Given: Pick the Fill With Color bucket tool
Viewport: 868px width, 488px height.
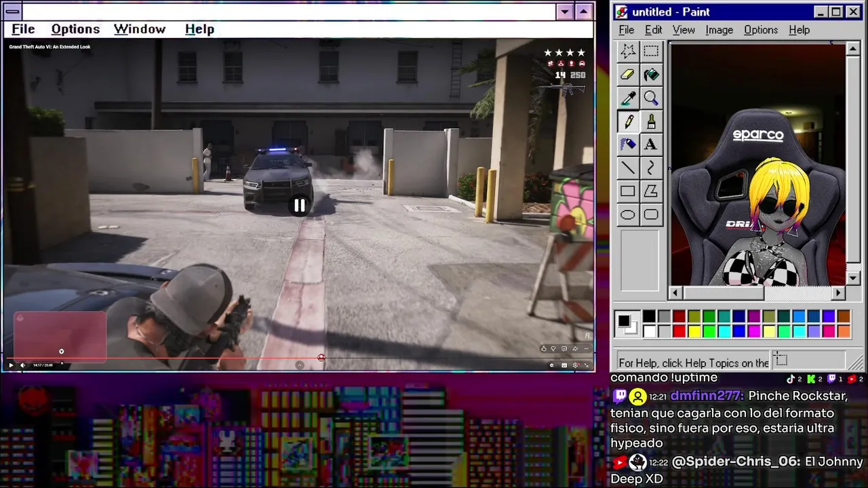Looking at the screenshot, I should [651, 75].
